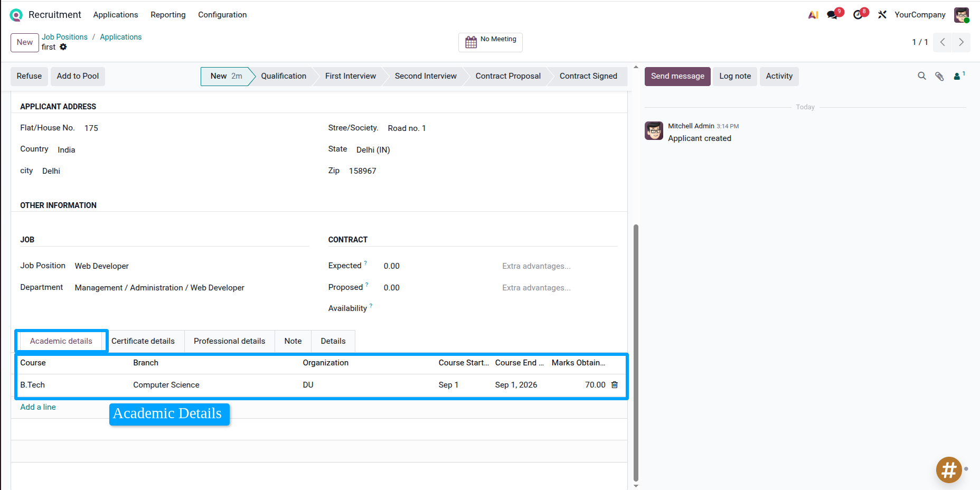Click the Send message button
Viewport: 980px width, 490px height.
677,76
